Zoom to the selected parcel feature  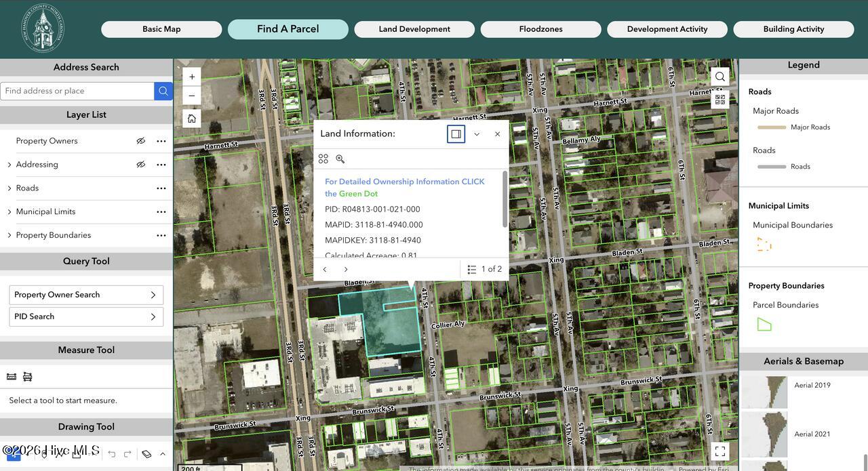click(340, 159)
